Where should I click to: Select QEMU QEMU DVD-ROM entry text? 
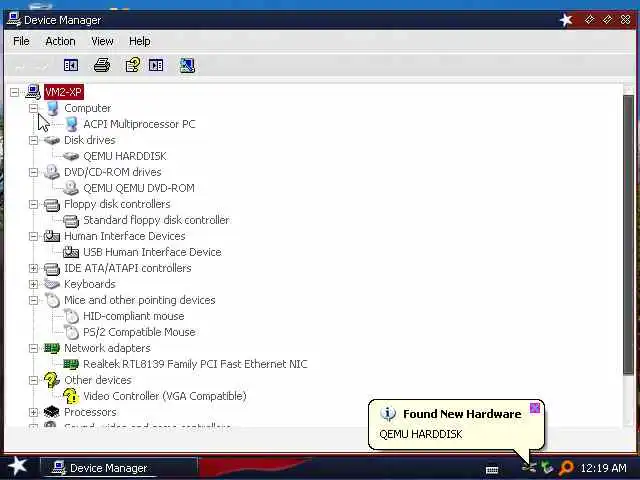tap(139, 188)
